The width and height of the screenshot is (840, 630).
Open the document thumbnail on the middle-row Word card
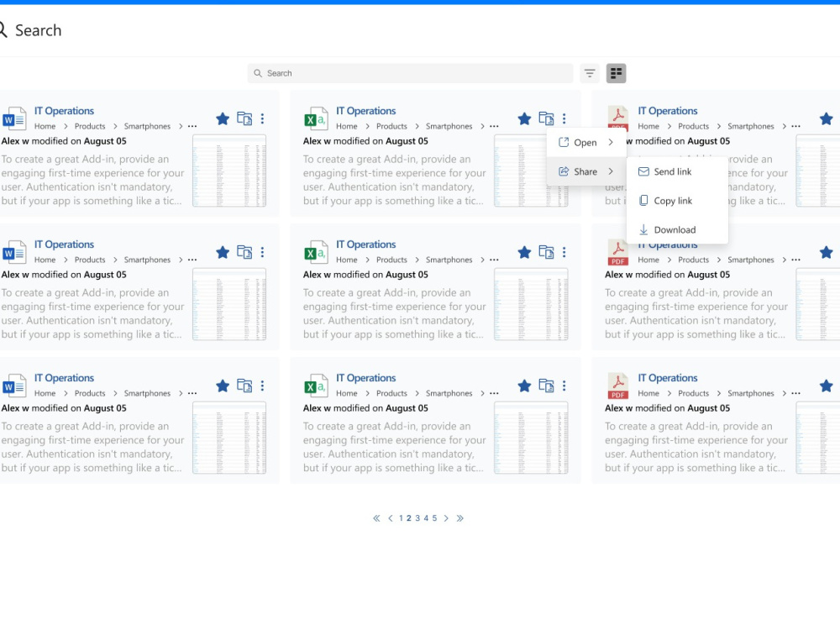tap(229, 304)
